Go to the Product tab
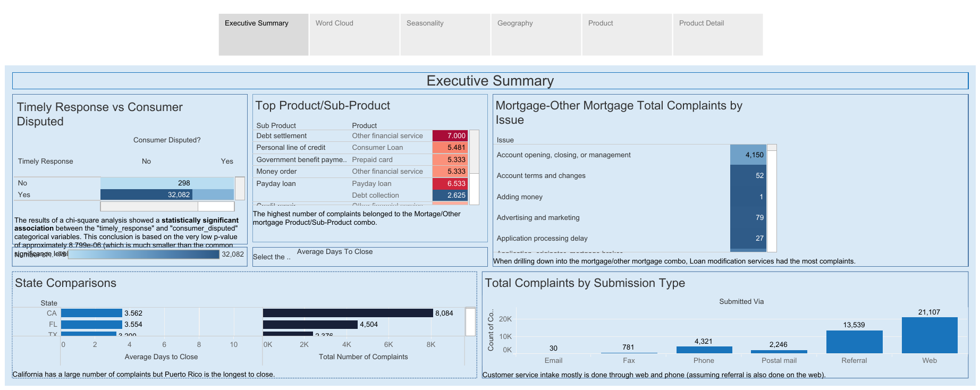 pyautogui.click(x=627, y=35)
